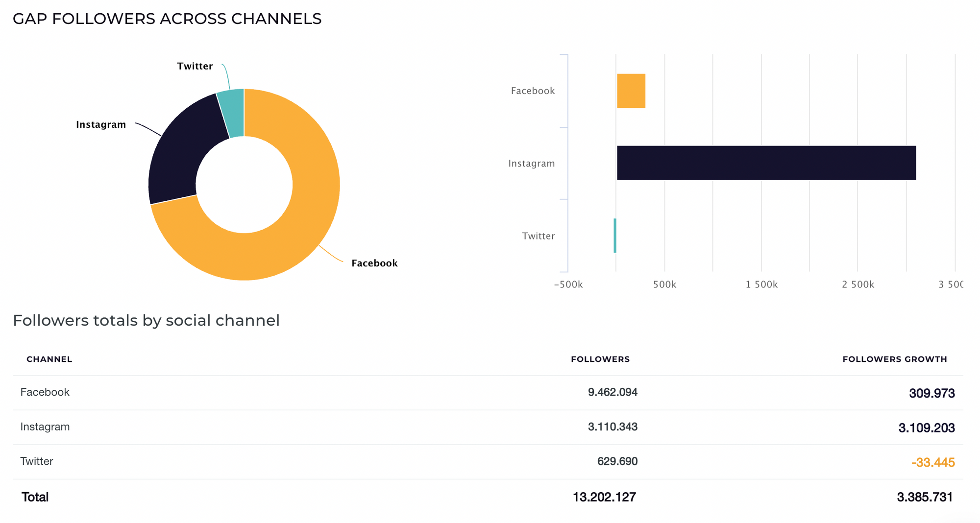Image resolution: width=980 pixels, height=523 pixels.
Task: Click the Instagram growth value 3.109.203
Action: [927, 428]
